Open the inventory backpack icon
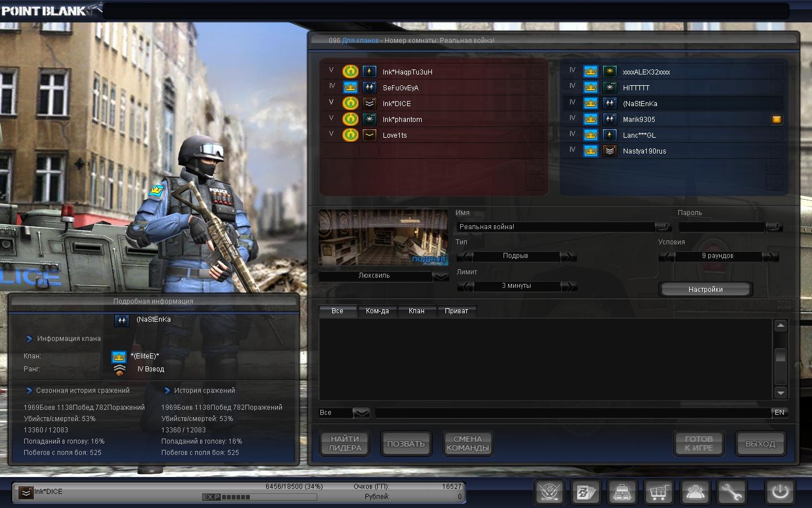812x508 pixels. 622,492
